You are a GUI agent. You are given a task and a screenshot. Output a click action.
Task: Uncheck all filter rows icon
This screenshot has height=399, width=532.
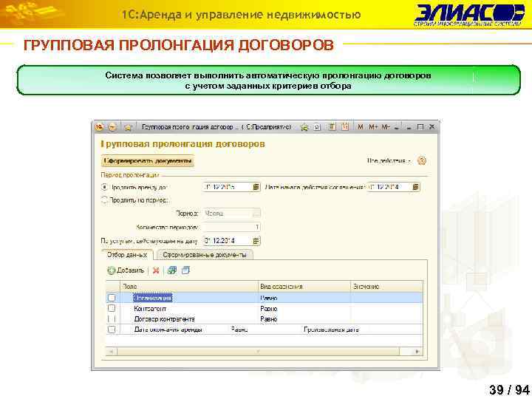coord(185,270)
